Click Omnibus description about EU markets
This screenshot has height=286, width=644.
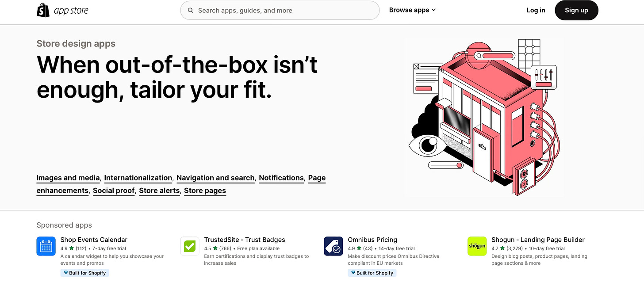[x=394, y=259]
